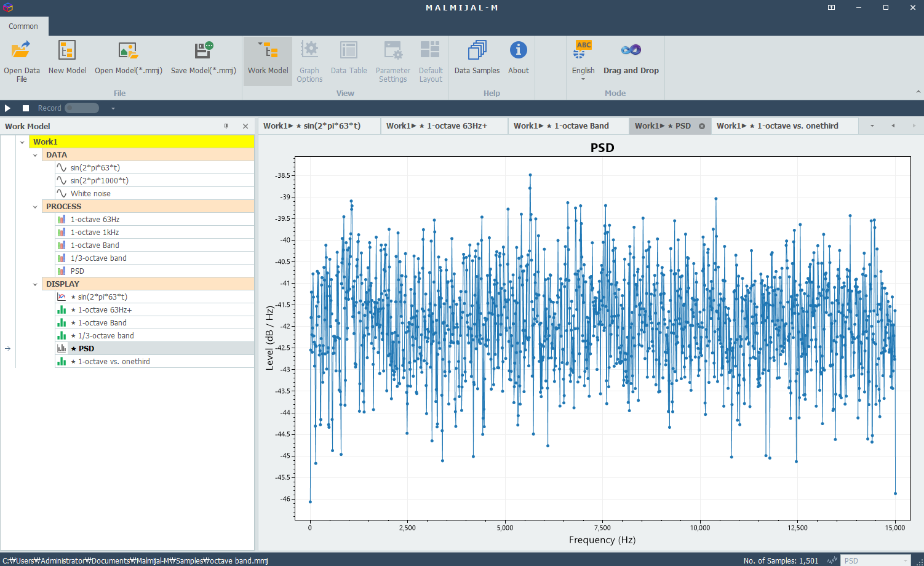Image resolution: width=924 pixels, height=566 pixels.
Task: Click the MALMIJAL-M app logo icon
Action: point(7,7)
